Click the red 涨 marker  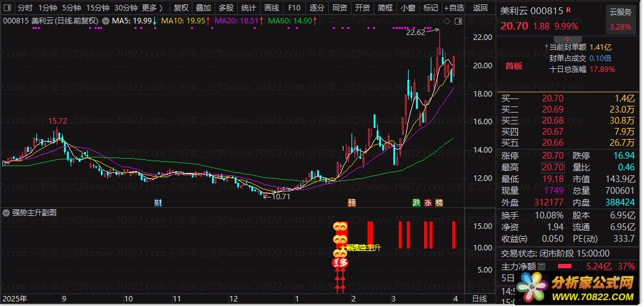coord(428,202)
